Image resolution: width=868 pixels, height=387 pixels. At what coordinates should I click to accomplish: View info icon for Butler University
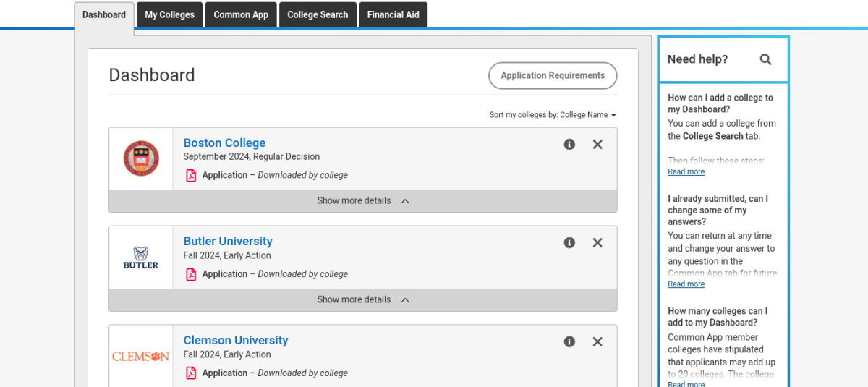pyautogui.click(x=569, y=242)
